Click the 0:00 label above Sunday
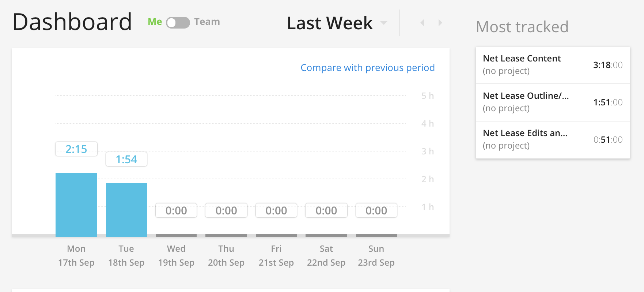The width and height of the screenshot is (644, 292). (376, 210)
